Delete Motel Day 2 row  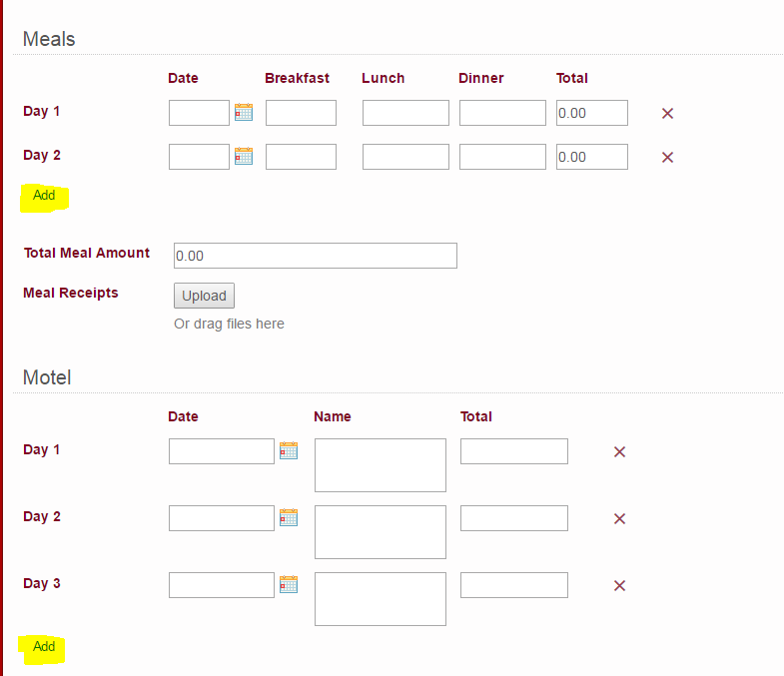[619, 518]
